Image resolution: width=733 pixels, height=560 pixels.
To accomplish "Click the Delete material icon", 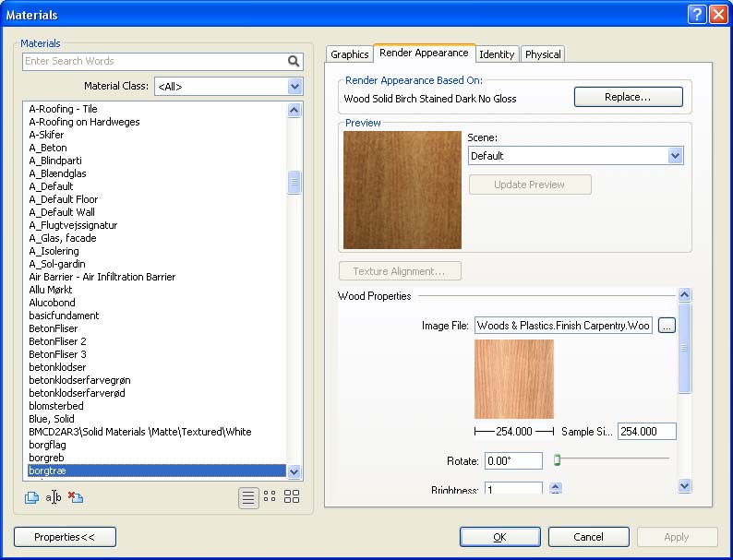I will (76, 498).
